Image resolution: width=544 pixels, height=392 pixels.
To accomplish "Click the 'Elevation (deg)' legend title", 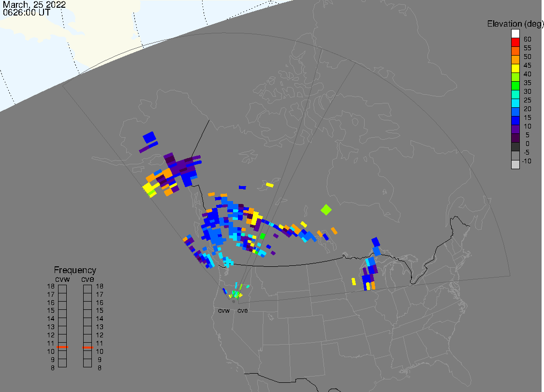I will pyautogui.click(x=515, y=24).
